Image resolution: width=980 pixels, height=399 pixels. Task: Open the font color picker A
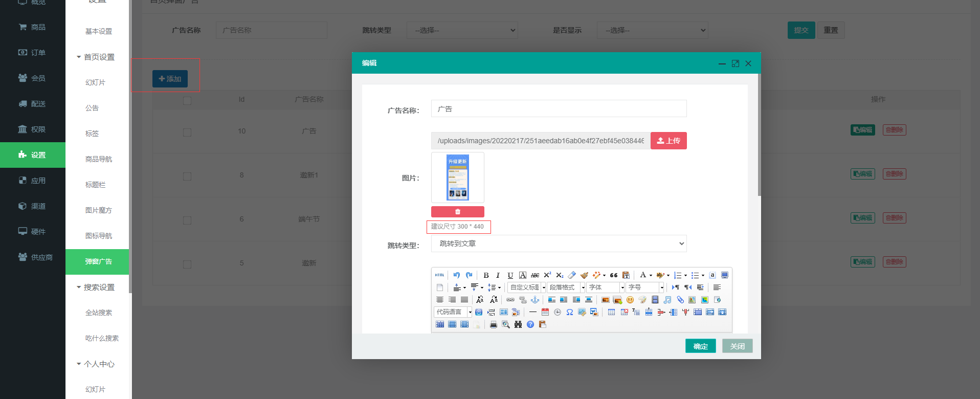[x=643, y=275]
